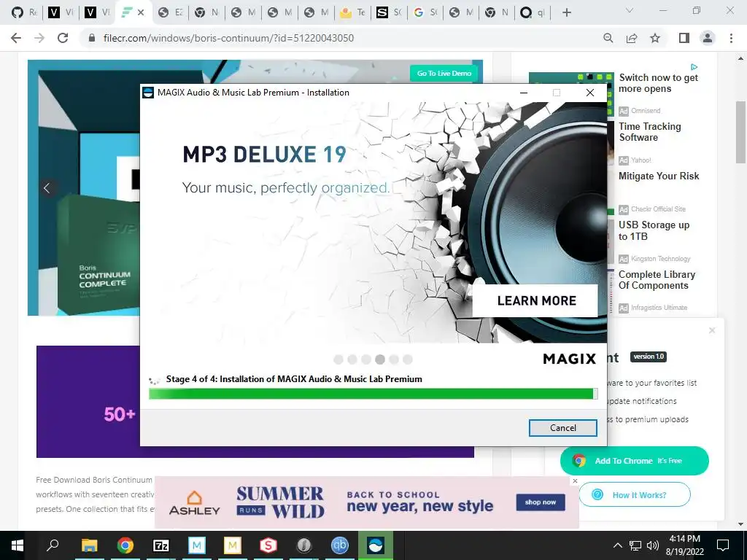This screenshot has height=560, width=747.
Task: Open volume control tray icon
Action: (x=653, y=545)
